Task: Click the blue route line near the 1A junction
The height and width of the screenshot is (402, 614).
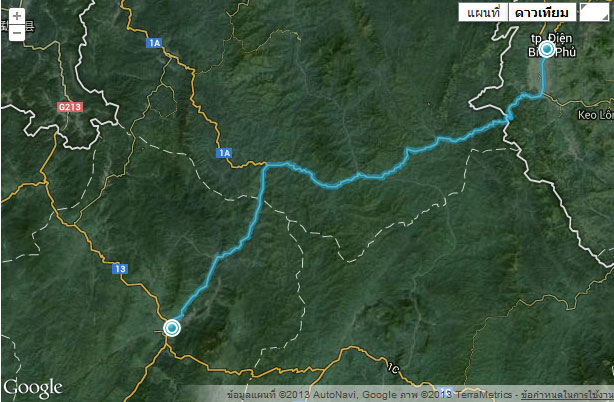Action: [268, 166]
